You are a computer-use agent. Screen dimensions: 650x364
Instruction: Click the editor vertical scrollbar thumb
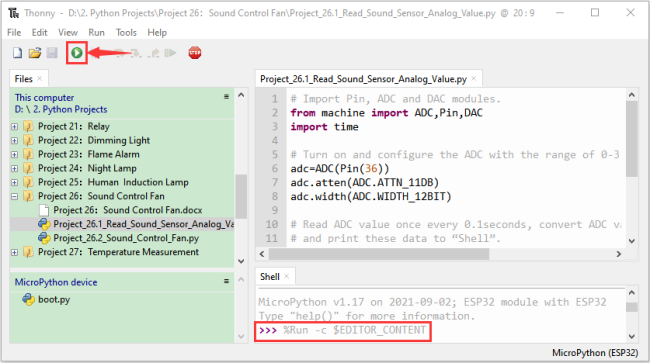(631, 139)
